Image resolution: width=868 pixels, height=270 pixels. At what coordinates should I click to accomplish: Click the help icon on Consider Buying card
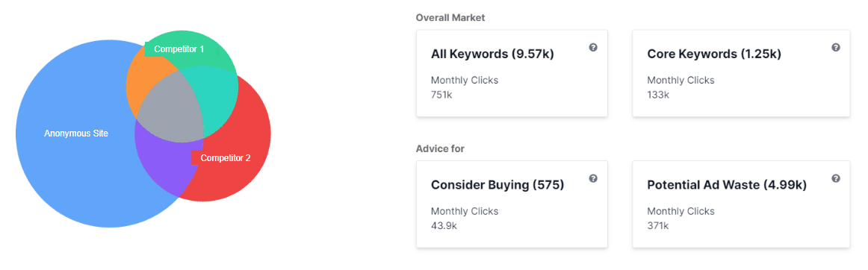coord(593,178)
